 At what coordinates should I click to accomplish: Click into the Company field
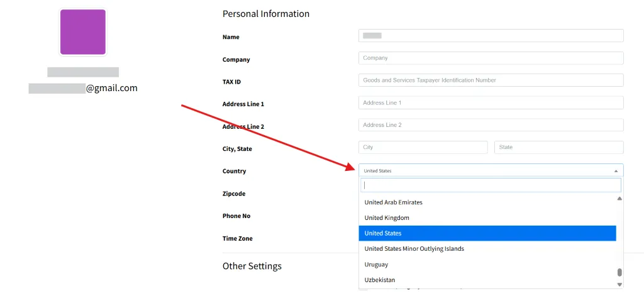491,58
